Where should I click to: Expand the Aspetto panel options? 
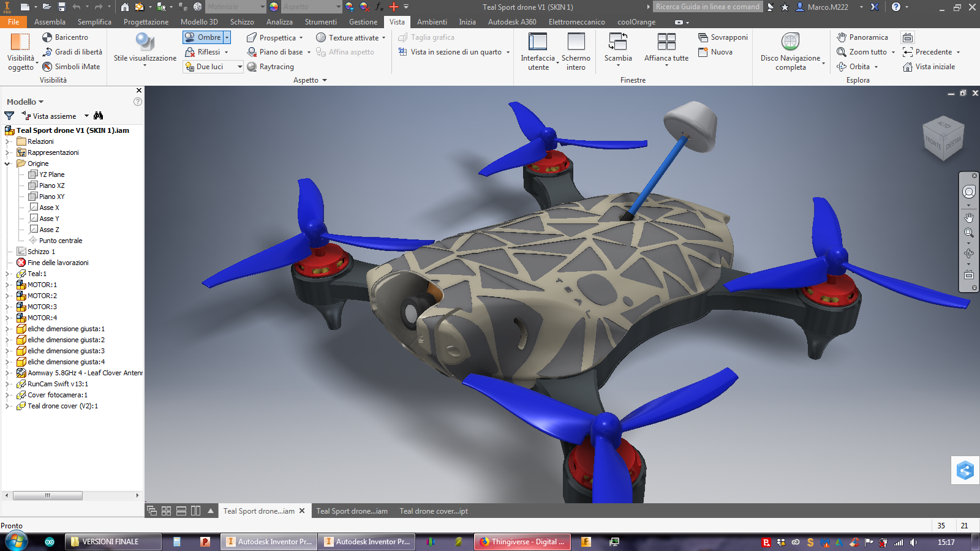[x=311, y=80]
